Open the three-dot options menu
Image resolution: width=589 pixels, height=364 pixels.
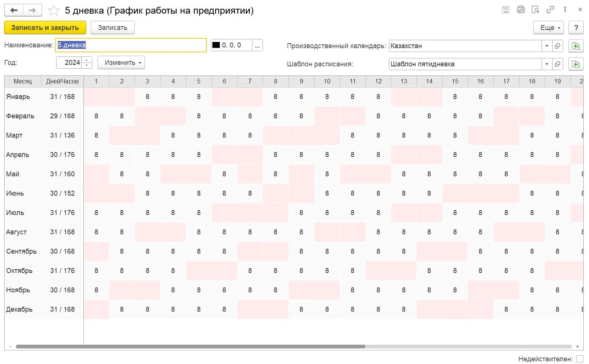tap(565, 10)
